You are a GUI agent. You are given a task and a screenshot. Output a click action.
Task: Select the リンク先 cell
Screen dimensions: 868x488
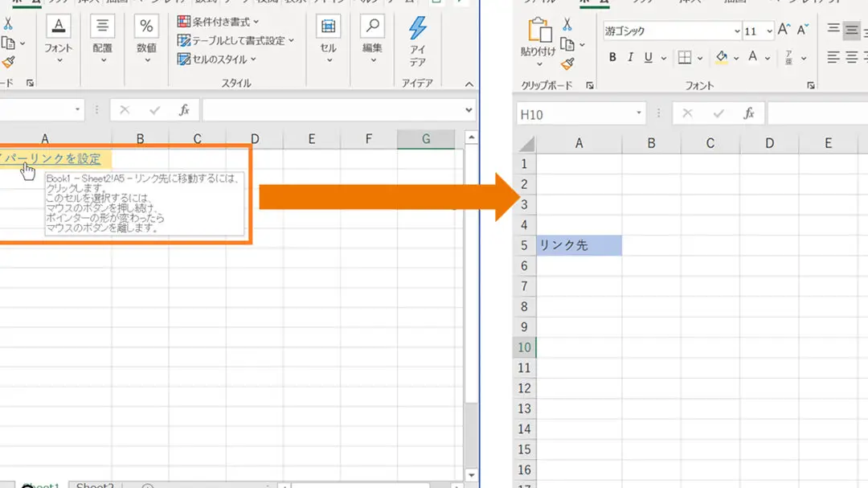(580, 245)
